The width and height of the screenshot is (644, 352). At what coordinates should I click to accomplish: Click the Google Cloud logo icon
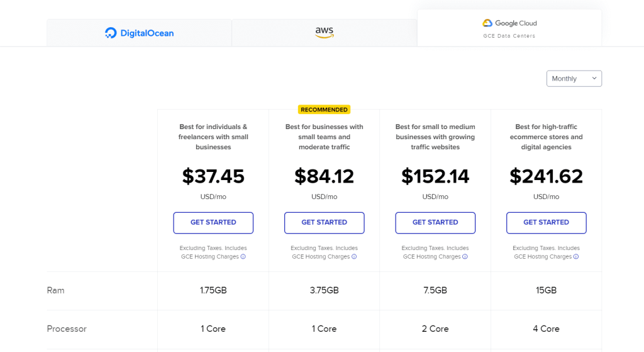coord(487,23)
